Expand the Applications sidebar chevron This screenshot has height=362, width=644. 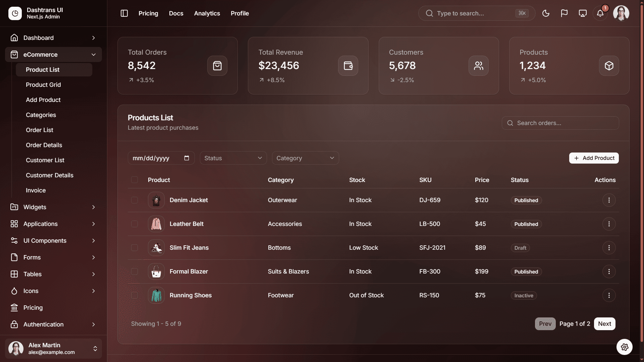tap(94, 224)
